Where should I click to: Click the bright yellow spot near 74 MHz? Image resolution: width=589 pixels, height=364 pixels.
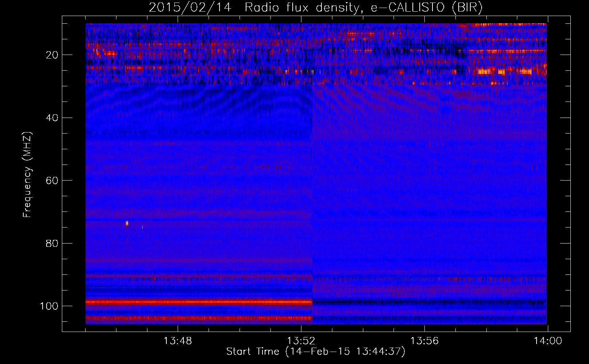(127, 223)
